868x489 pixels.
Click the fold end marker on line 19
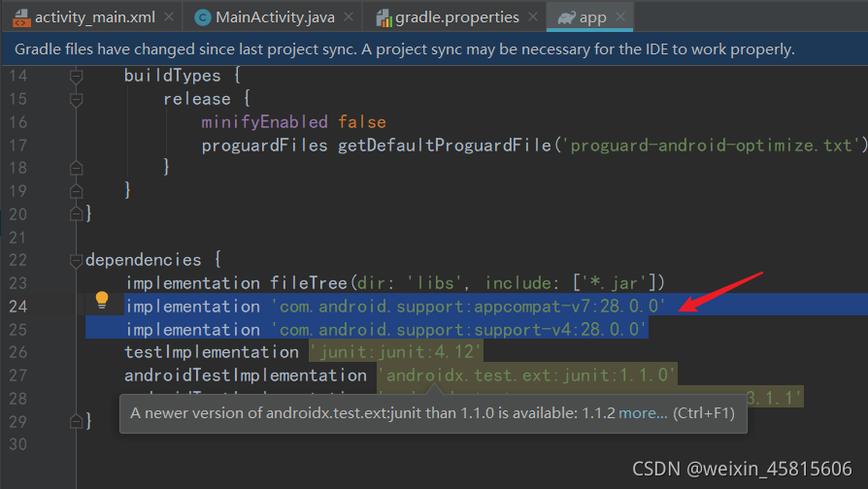(77, 191)
